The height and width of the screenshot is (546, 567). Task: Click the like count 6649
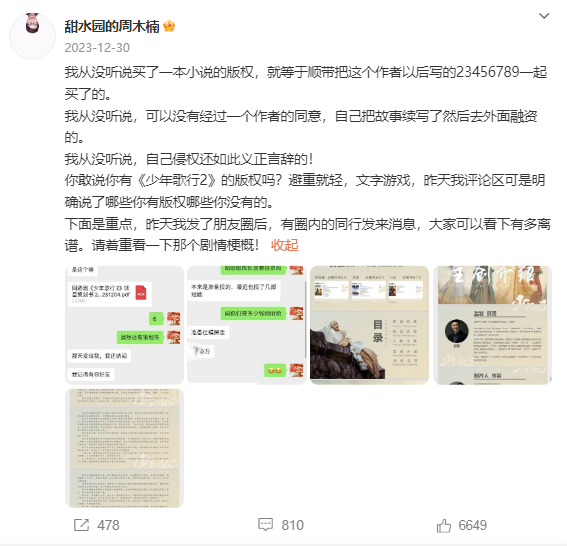(473, 525)
